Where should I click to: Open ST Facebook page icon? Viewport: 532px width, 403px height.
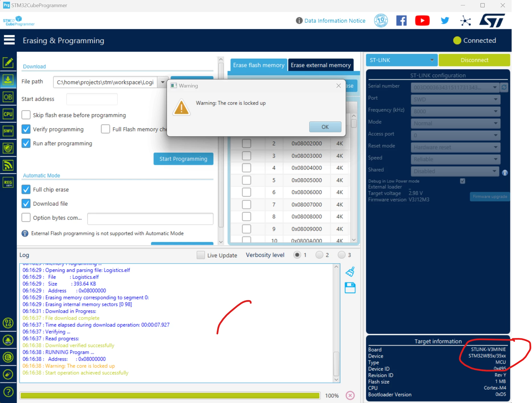[401, 21]
